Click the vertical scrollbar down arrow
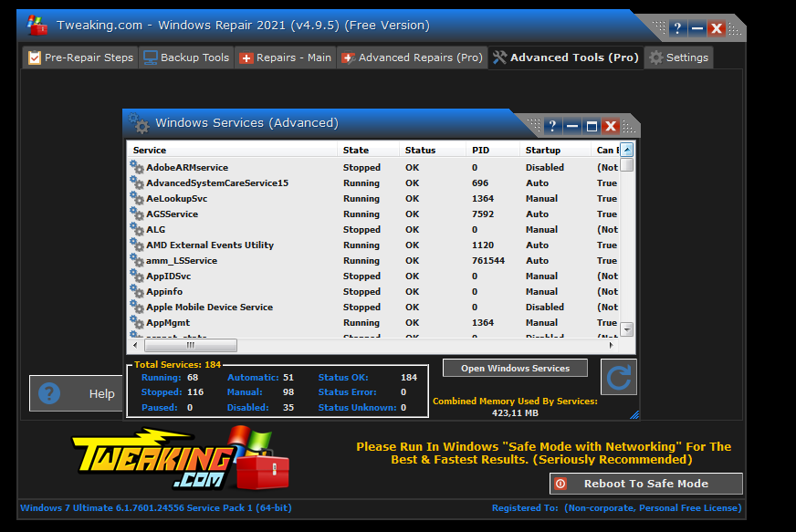The width and height of the screenshot is (796, 532). pos(627,329)
